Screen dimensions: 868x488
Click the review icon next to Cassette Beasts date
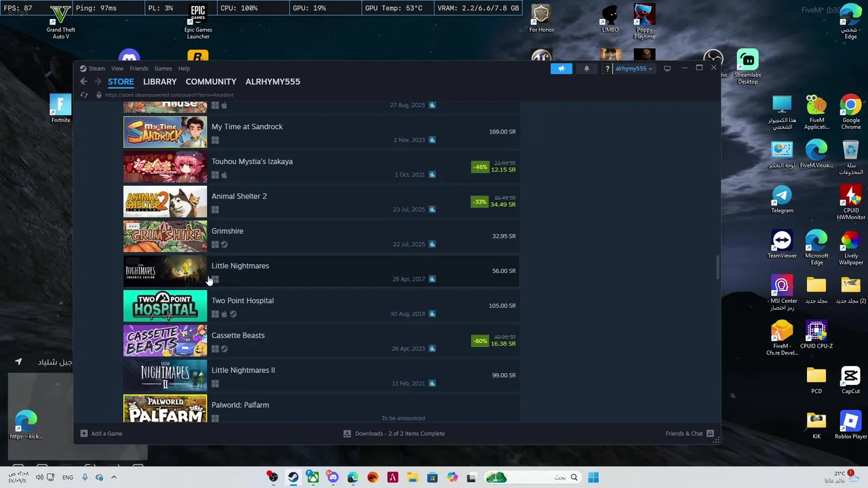tap(432, 348)
